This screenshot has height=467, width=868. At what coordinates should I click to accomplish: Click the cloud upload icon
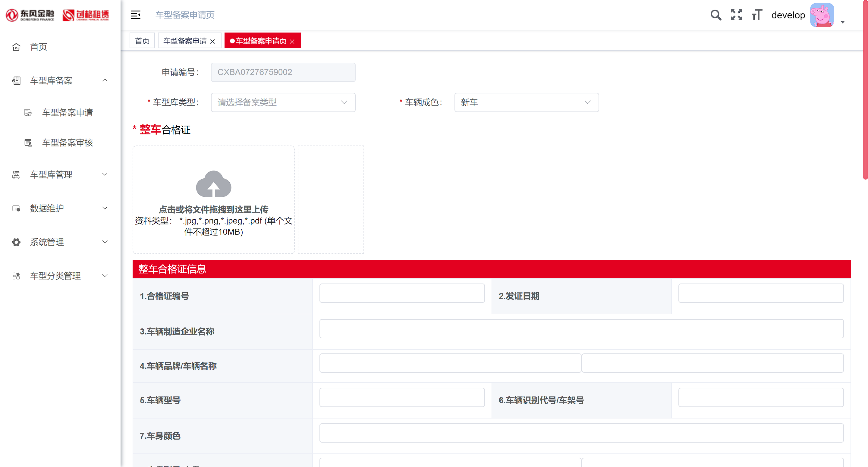coord(214,183)
